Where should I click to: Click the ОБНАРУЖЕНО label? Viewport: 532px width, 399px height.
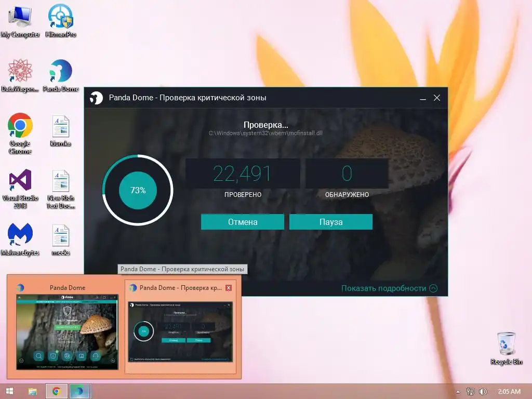[347, 195]
